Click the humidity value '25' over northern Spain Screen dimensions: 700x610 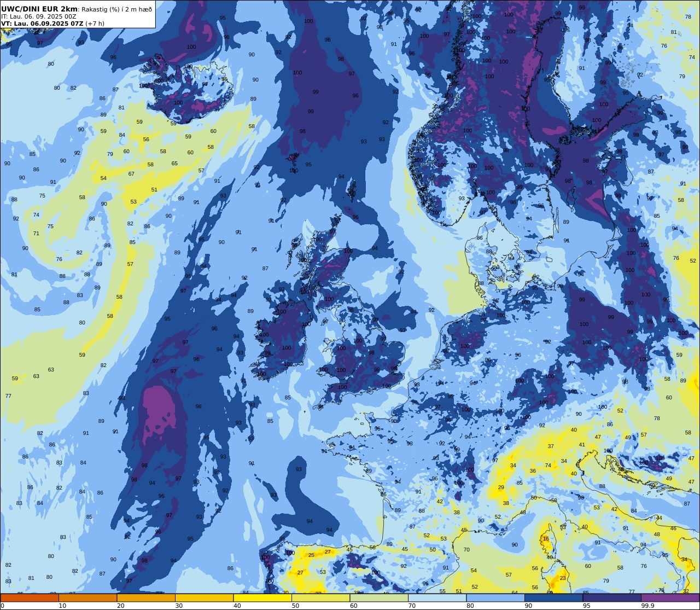click(x=311, y=555)
